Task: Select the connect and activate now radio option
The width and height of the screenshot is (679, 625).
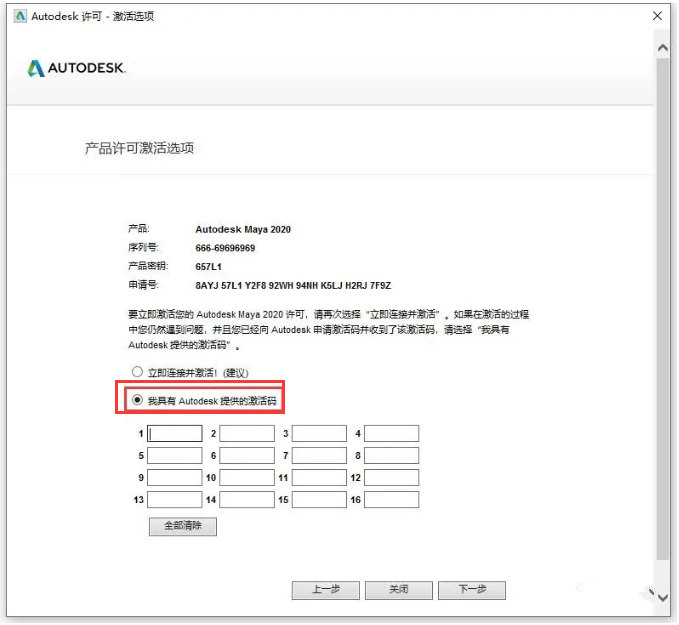Action: [137, 372]
